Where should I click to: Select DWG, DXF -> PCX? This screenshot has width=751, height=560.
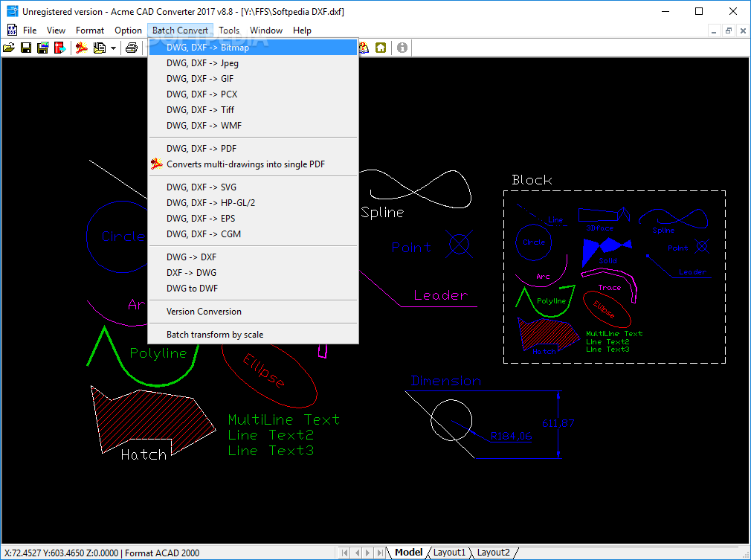(254, 94)
